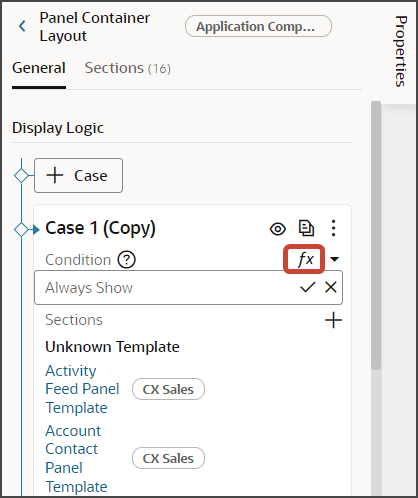This screenshot has height=498, width=418.
Task: Cancel condition editing with the X icon
Action: 331,287
